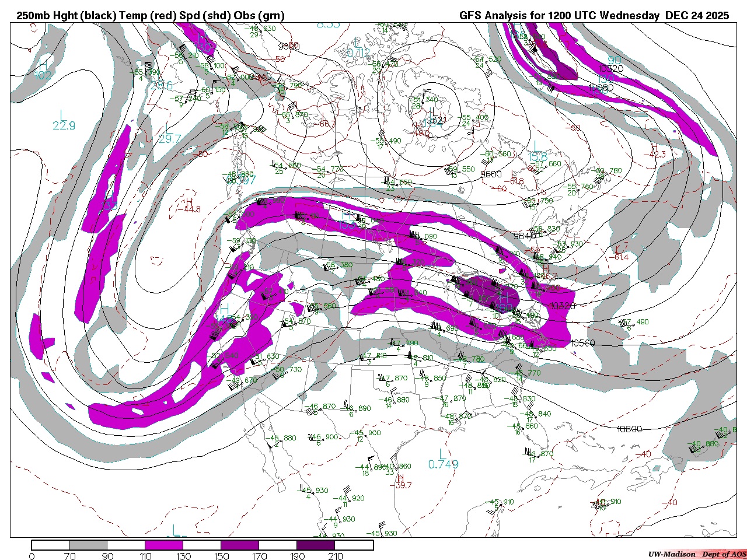747x560 pixels.
Task: Click the cyan L 0.749 low marker
Action: point(443,460)
